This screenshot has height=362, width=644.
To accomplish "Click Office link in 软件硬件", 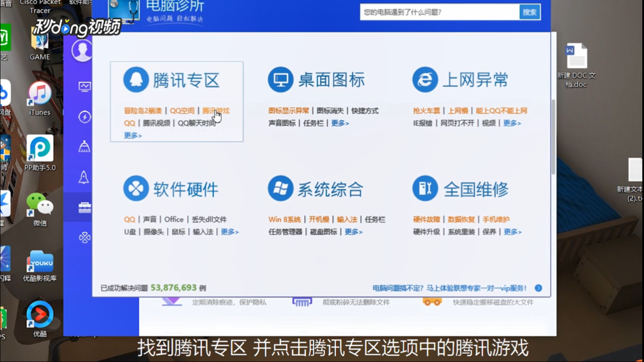I will point(174,219).
